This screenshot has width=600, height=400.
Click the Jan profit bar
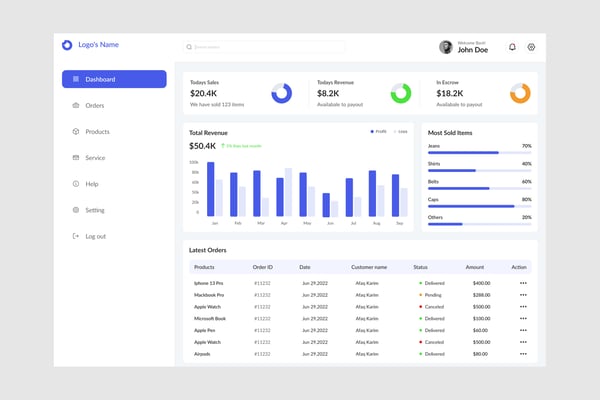pyautogui.click(x=210, y=189)
